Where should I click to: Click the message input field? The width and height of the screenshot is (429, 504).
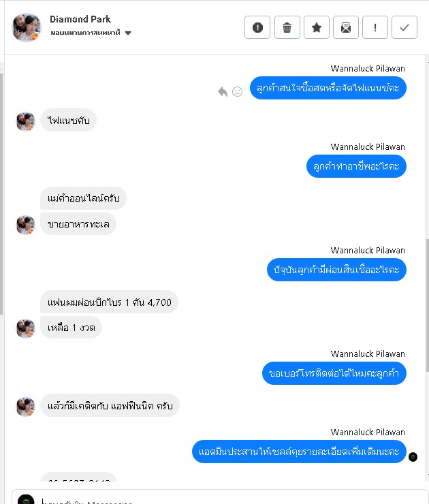220,498
